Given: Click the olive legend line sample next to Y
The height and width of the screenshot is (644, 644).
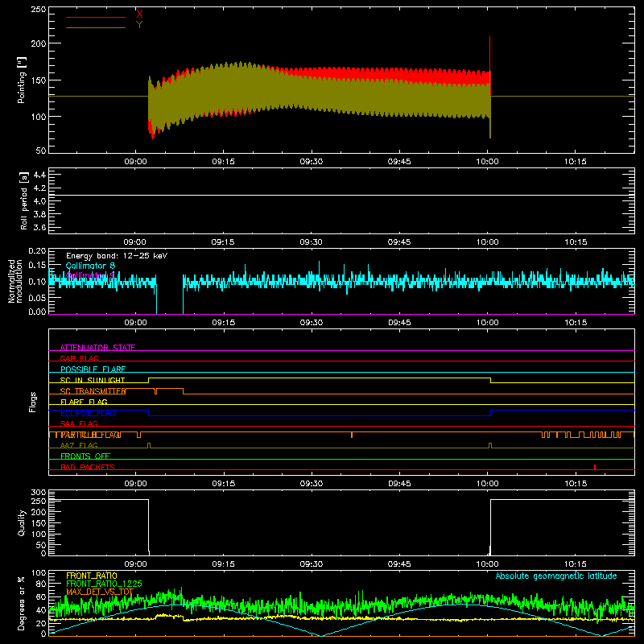Looking at the screenshot, I should pos(96,27).
